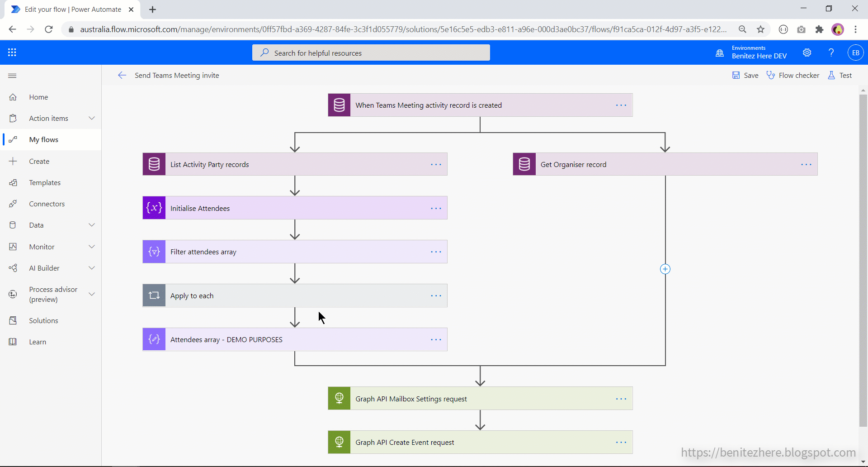This screenshot has height=467, width=868.
Task: Close the Power Automate browser tab
Action: 131,10
